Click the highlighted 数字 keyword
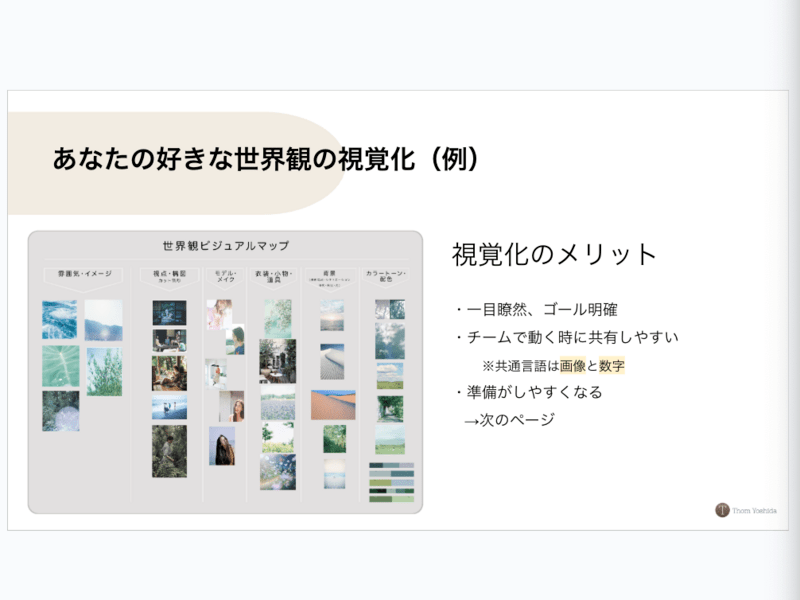Viewport: 800px width, 600px height. click(x=612, y=366)
